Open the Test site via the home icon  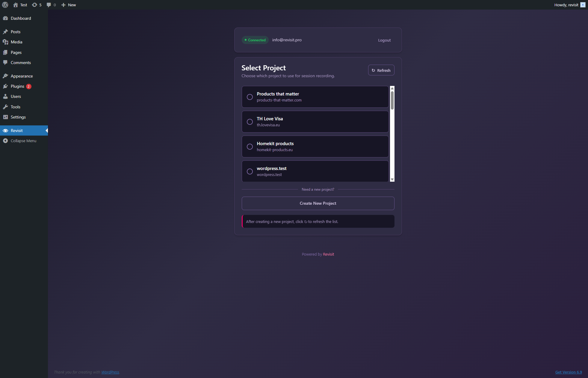click(16, 5)
